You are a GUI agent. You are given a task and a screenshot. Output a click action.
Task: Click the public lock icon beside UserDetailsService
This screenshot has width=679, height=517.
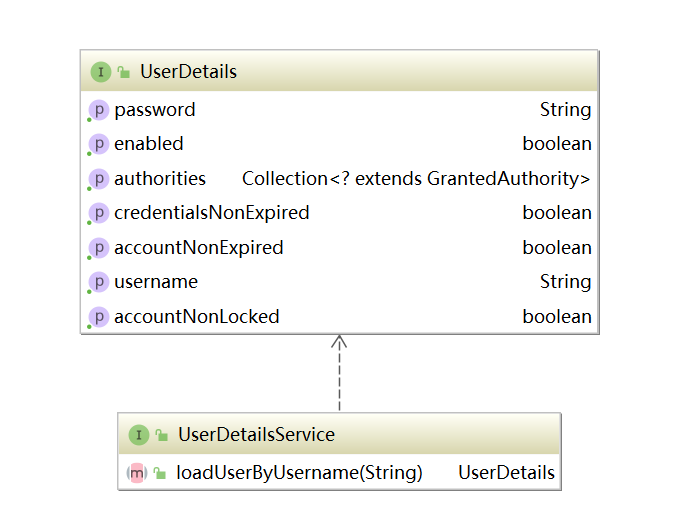tap(162, 435)
